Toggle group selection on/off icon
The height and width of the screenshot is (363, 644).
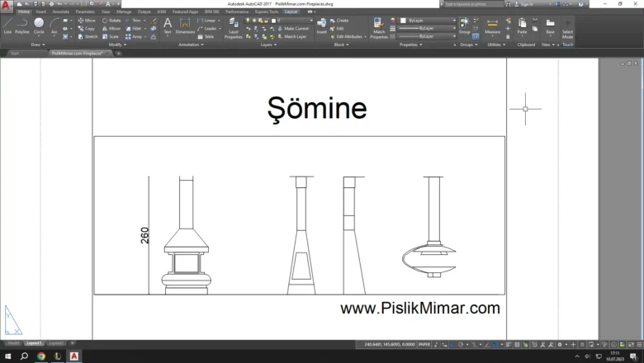476,36
